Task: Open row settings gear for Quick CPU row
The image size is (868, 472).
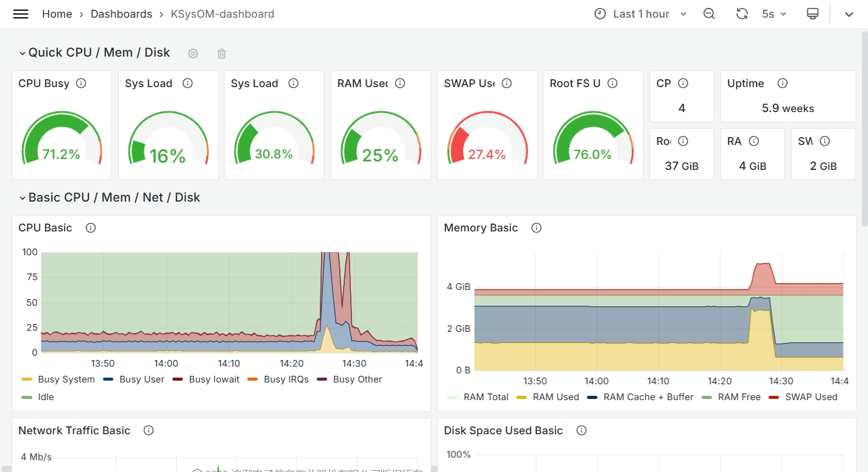Action: point(193,54)
